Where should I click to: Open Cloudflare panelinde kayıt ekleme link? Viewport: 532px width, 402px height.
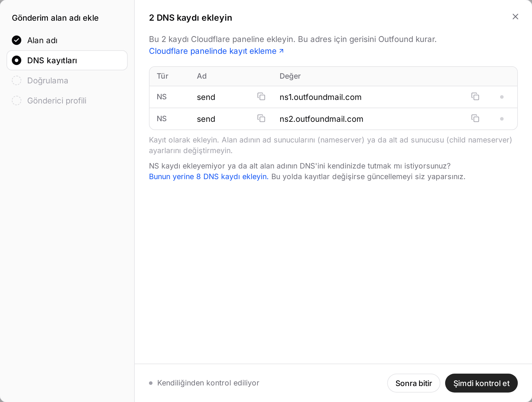pos(216,51)
